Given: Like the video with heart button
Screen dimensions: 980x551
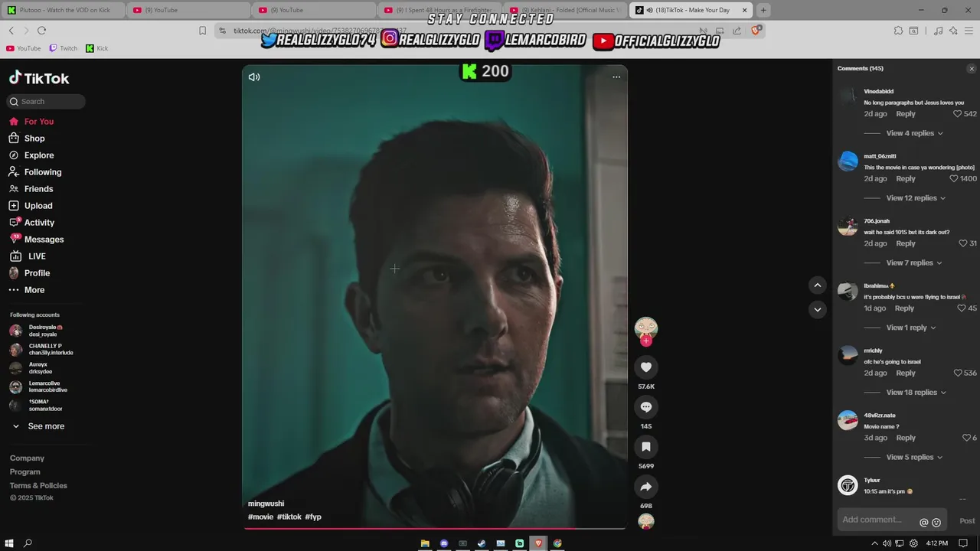Looking at the screenshot, I should tap(646, 367).
